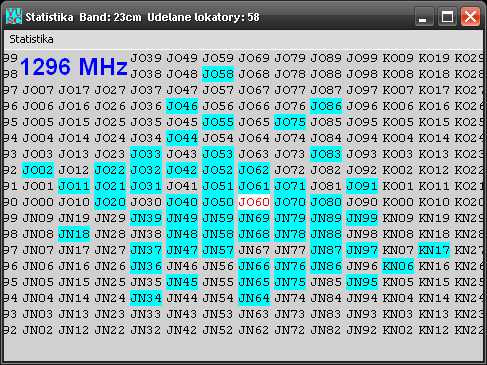Click the 1296 MHz band label
Viewport: 487px width, 365px height.
(74, 66)
